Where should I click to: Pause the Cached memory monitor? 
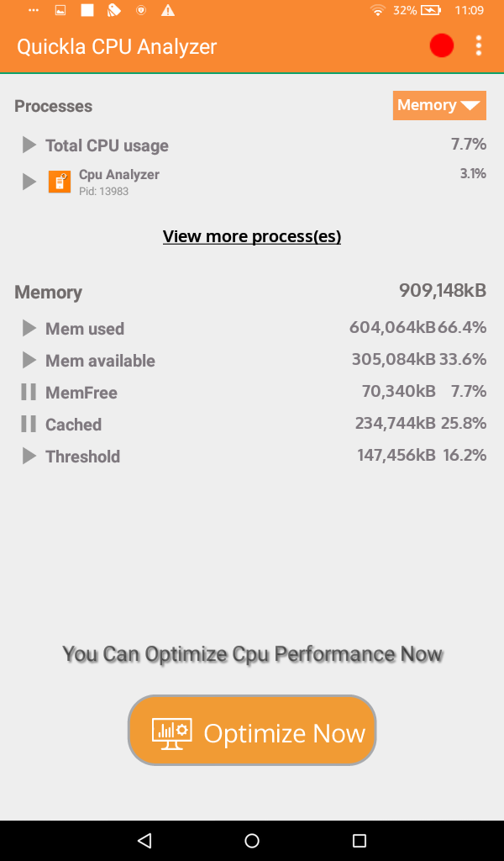(28, 424)
